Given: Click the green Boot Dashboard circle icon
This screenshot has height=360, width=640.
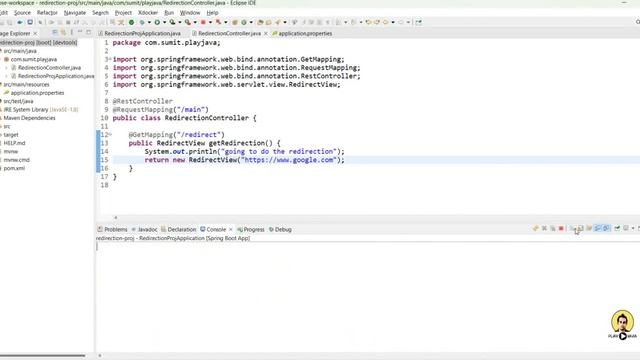Looking at the screenshot, I should click(131, 22).
